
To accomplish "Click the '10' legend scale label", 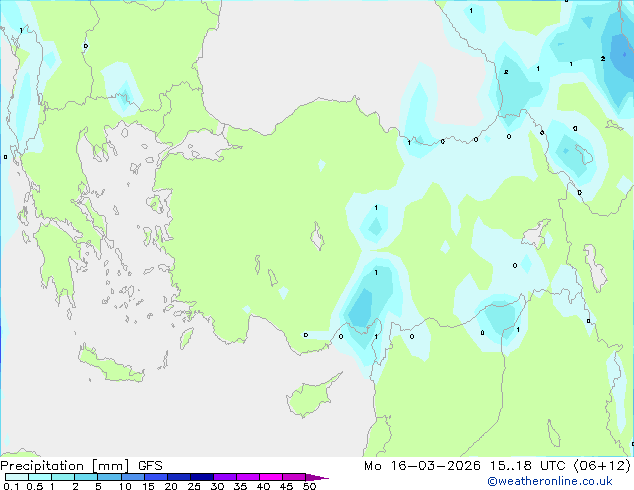I will click(125, 486).
